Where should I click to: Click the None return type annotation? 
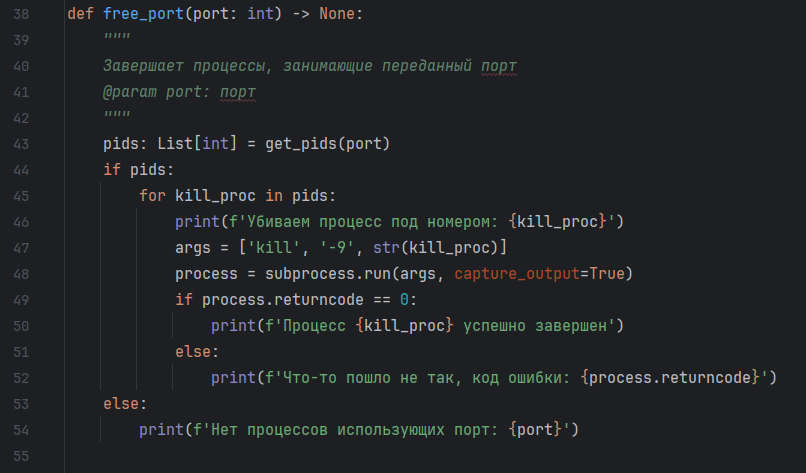point(337,14)
